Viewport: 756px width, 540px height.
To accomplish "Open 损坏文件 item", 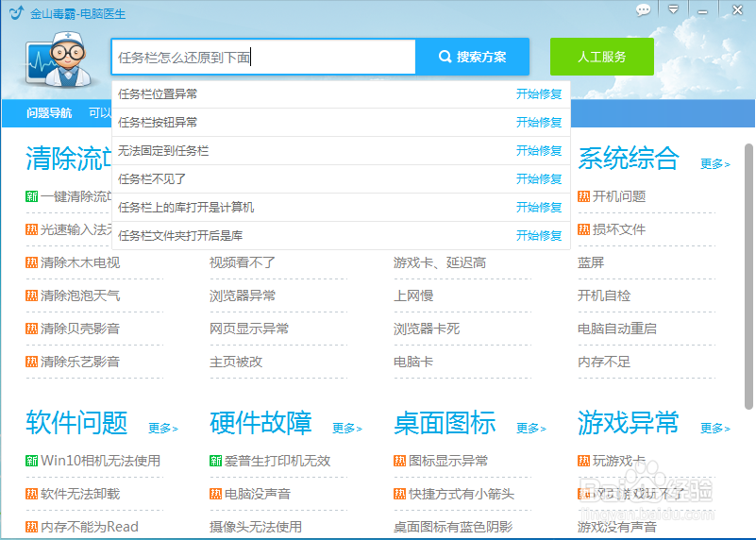I will pyautogui.click(x=619, y=229).
